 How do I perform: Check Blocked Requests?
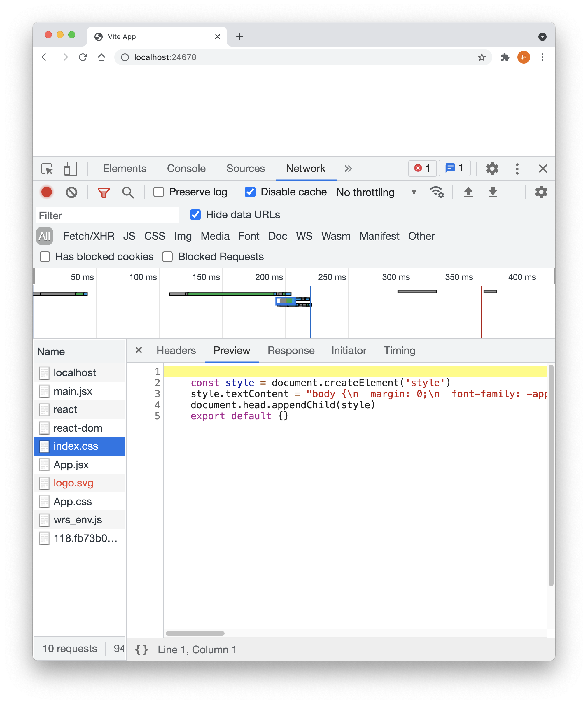[x=167, y=257]
